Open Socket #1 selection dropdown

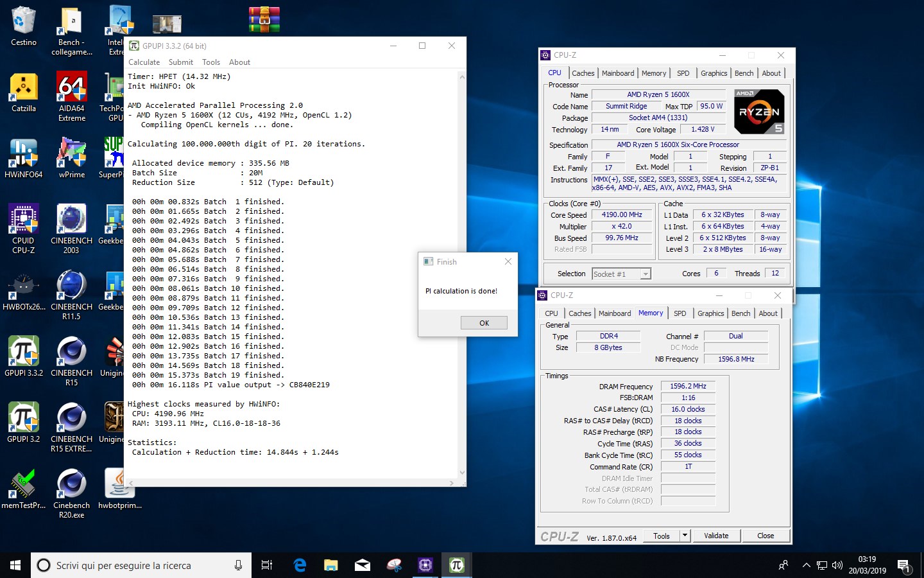click(646, 274)
